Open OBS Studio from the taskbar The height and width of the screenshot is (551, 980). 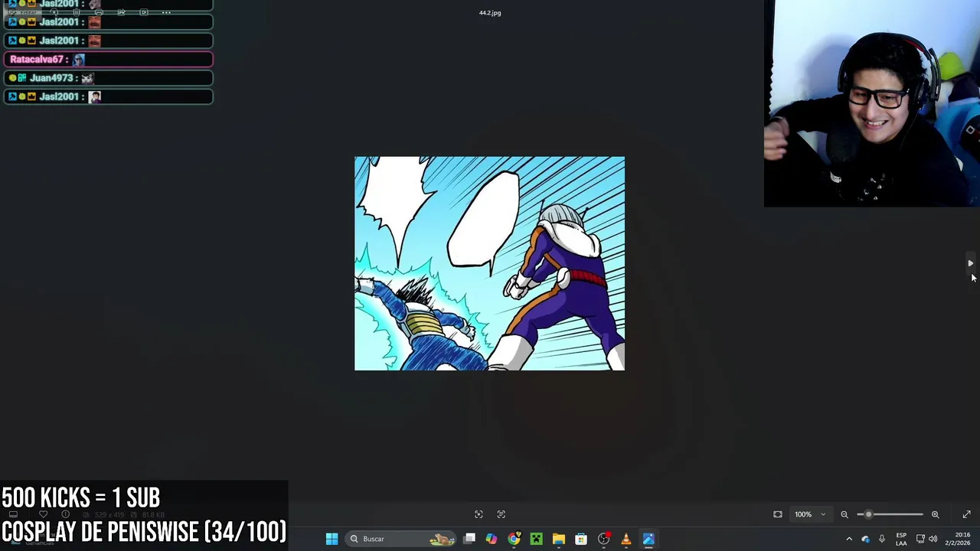pyautogui.click(x=603, y=539)
